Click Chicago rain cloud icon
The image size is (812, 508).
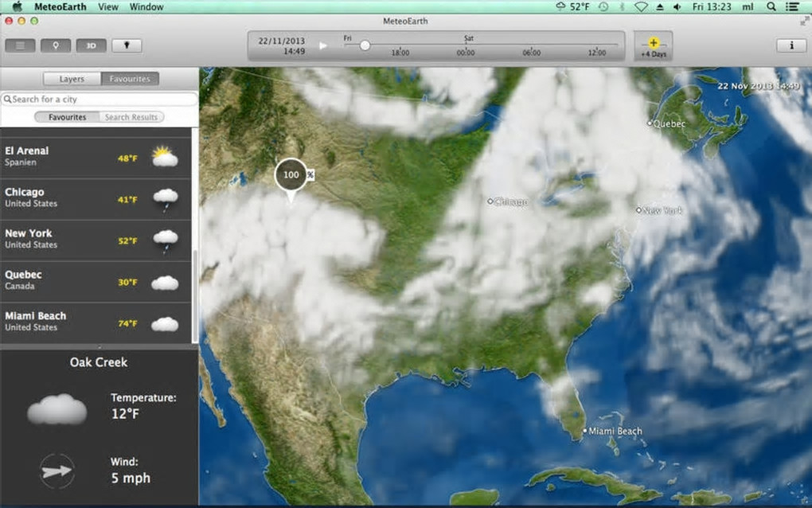point(166,199)
